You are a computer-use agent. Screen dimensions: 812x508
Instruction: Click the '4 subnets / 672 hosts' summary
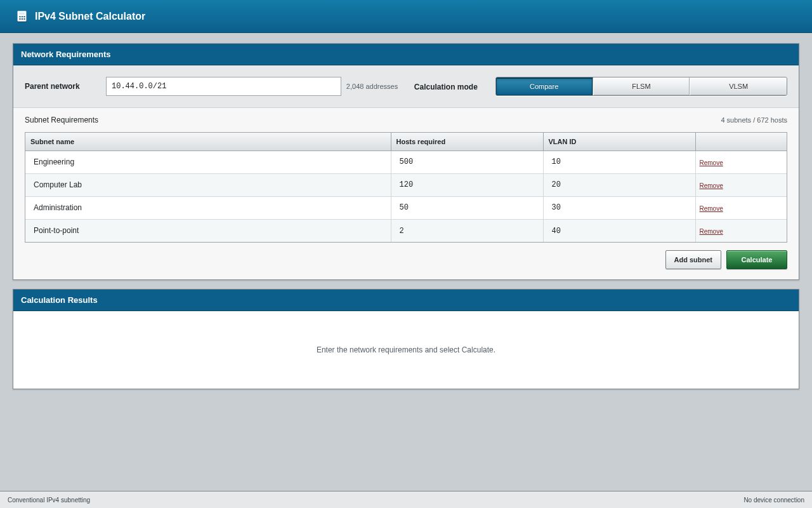point(754,120)
